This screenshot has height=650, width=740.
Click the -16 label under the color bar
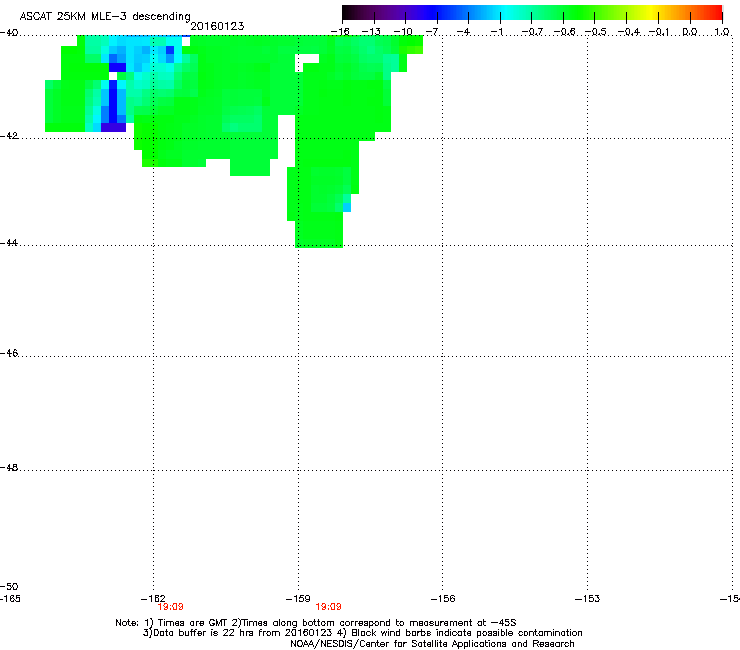[x=340, y=32]
